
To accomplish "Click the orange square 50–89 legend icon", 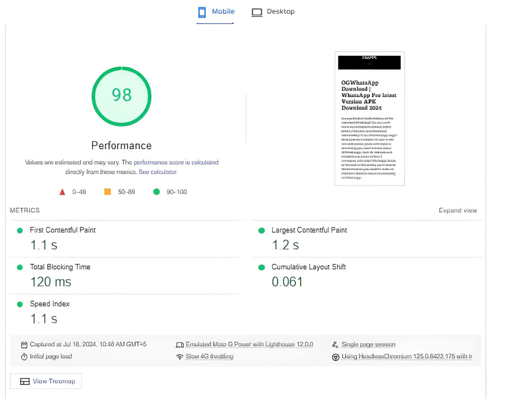I will pos(107,192).
